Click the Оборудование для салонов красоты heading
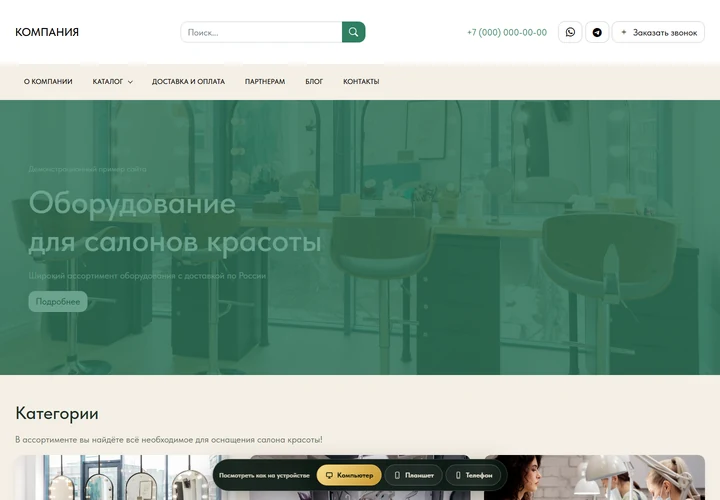The height and width of the screenshot is (500, 720). pos(175,222)
